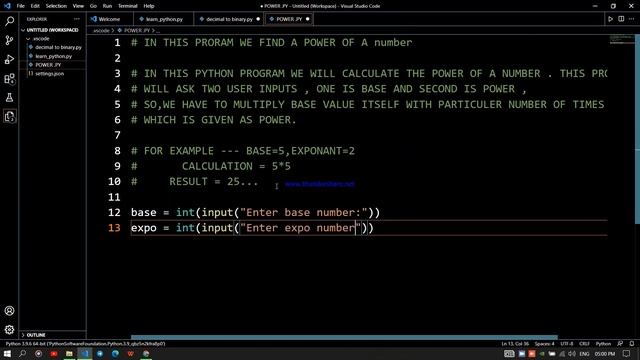
Task: Switch to VS Code in the taskbar
Action: click(x=84, y=354)
